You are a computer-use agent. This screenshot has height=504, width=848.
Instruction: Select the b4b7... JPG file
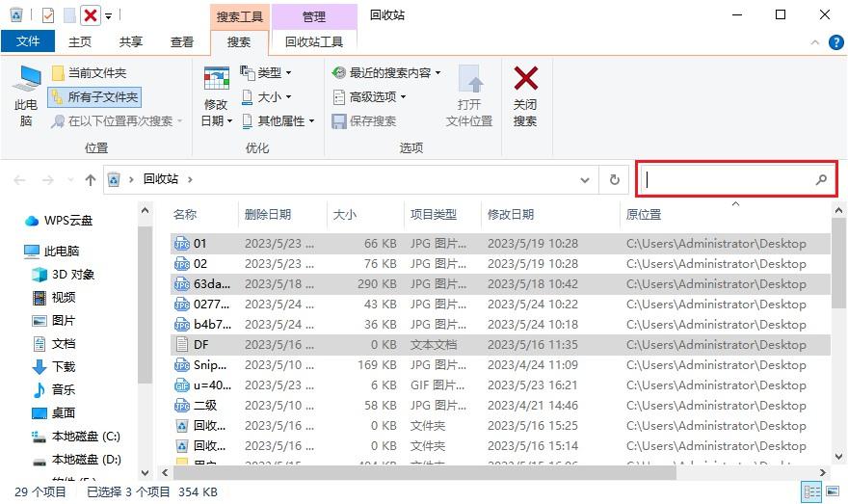coord(500,325)
